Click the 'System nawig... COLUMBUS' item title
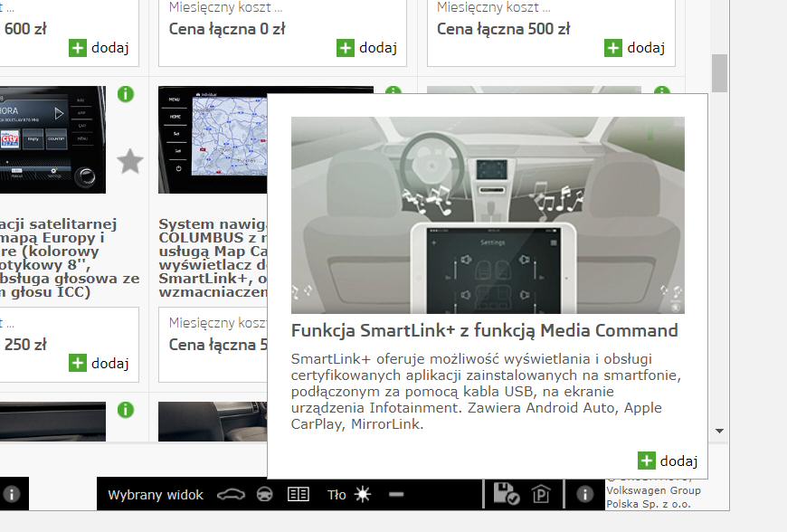The image size is (787, 532). 213,258
